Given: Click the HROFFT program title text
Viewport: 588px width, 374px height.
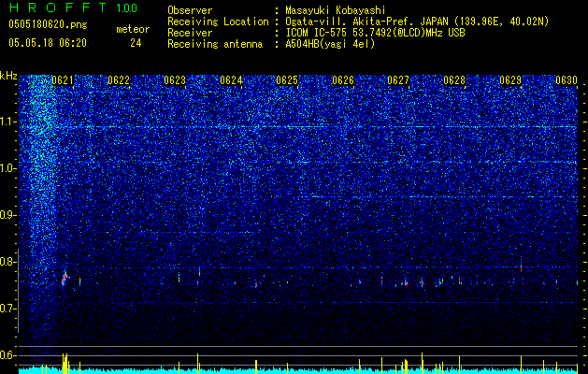Looking at the screenshot, I should [x=58, y=7].
